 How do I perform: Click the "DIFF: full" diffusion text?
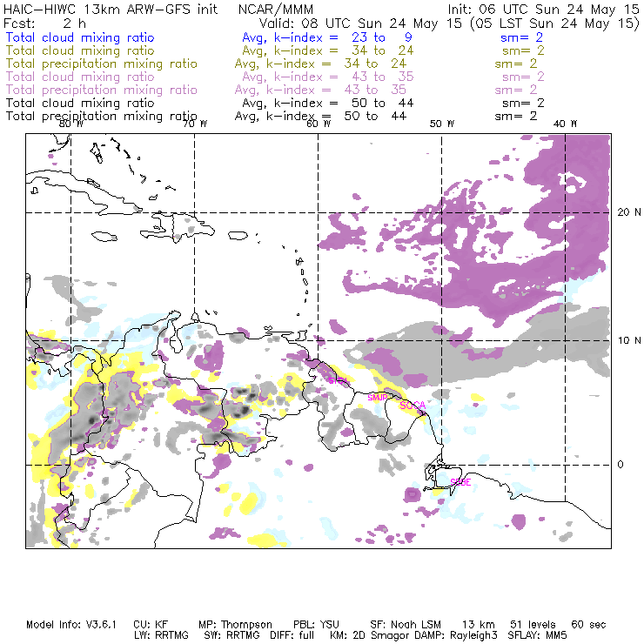click(x=292, y=635)
